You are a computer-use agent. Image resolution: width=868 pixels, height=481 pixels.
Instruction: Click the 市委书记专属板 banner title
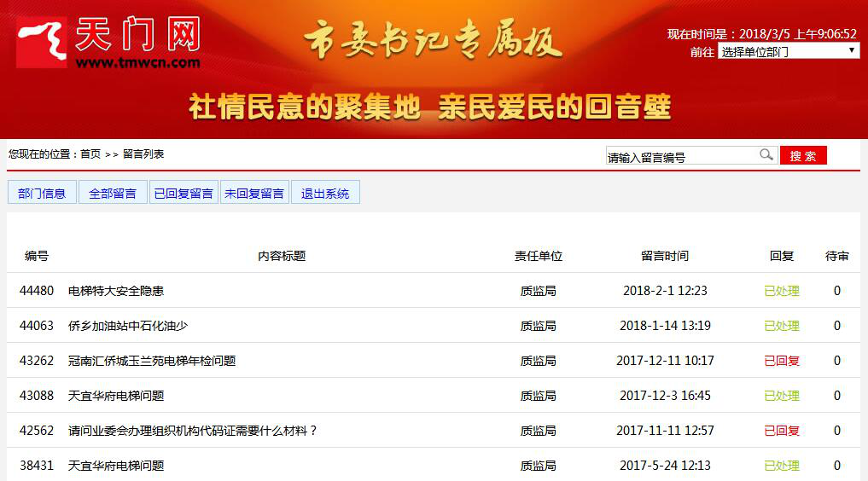click(x=433, y=41)
